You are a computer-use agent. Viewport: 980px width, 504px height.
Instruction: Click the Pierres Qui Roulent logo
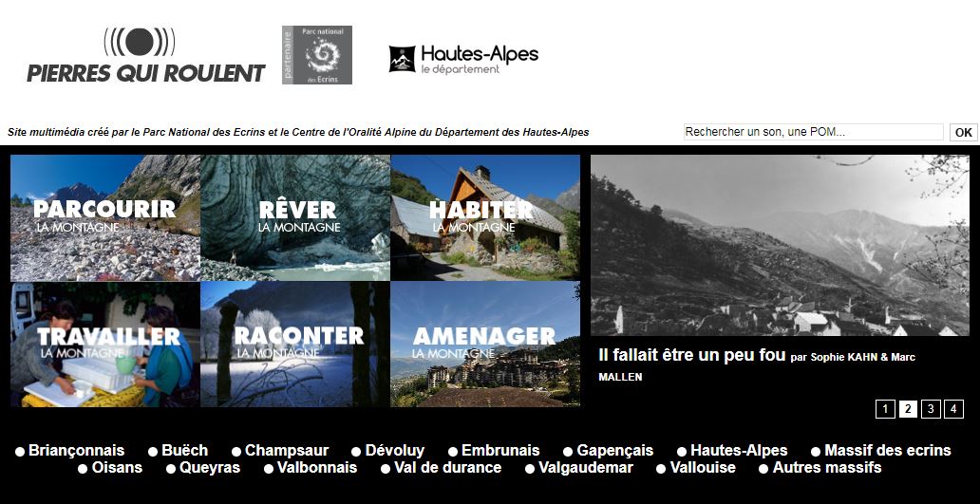[x=145, y=55]
